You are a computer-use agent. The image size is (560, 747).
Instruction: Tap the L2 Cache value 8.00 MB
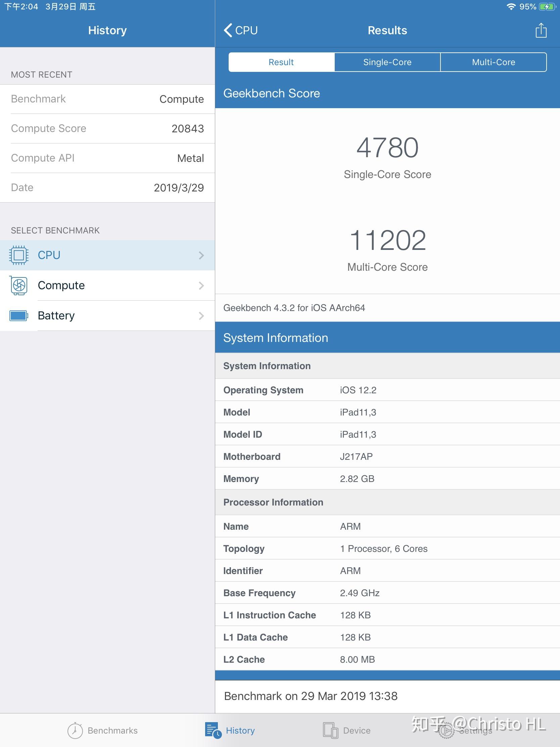358,660
